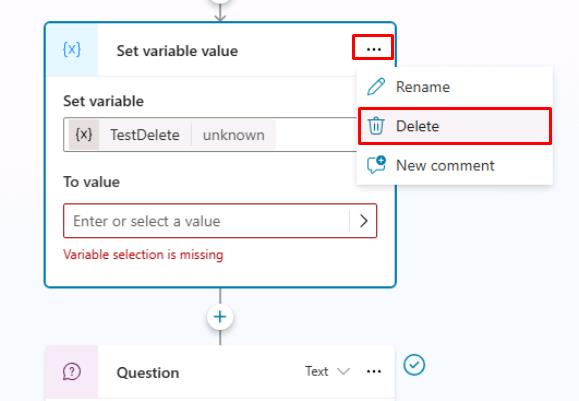The image size is (579, 401).
Task: Click the blue checkmark icon beside the Question node
Action: click(414, 365)
